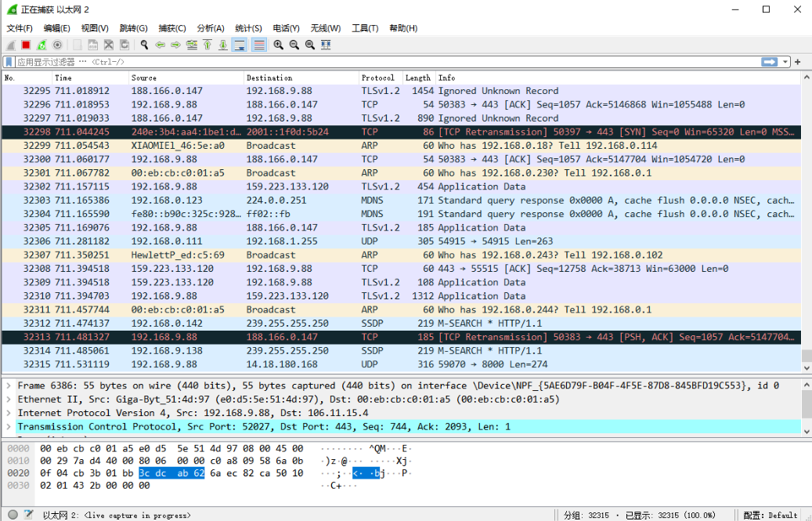The width and height of the screenshot is (812, 521).
Task: Go forward to next packet arrow
Action: (175, 45)
